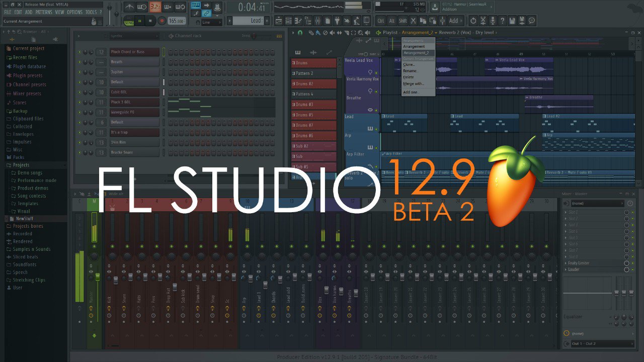Save the project with the floppy icon
The width and height of the screenshot is (644, 362).
coord(512,21)
